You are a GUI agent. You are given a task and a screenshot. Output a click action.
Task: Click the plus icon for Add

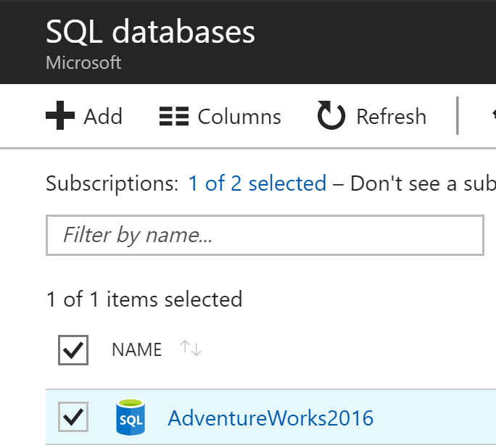60,115
